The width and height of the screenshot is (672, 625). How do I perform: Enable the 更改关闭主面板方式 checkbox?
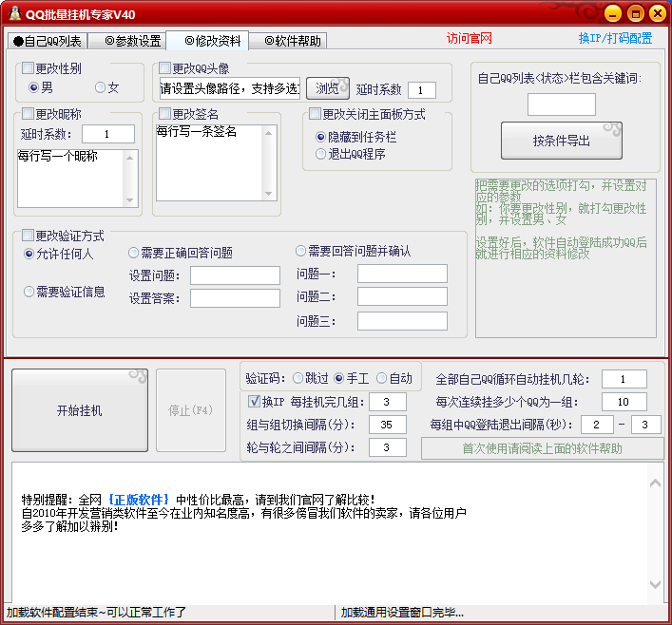coord(315,114)
